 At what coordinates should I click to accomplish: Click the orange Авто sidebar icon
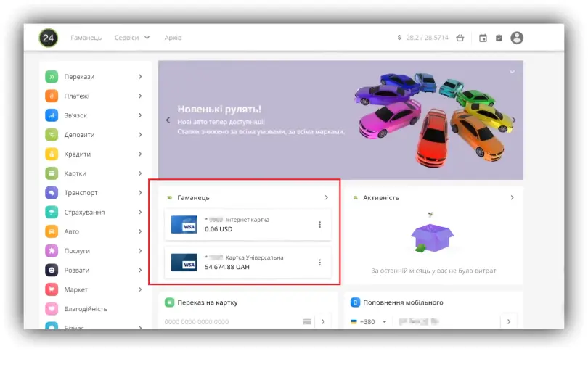click(52, 231)
